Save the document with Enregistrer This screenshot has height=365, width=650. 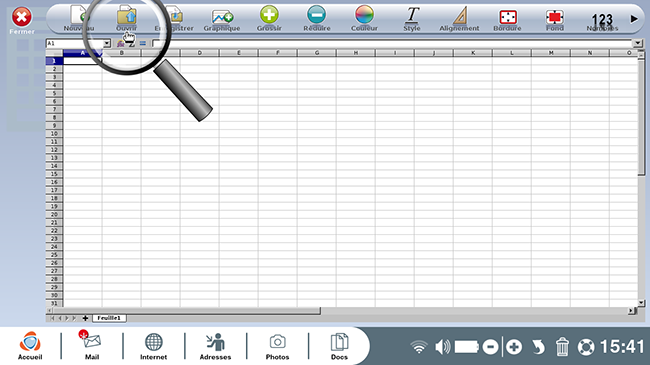pyautogui.click(x=174, y=18)
